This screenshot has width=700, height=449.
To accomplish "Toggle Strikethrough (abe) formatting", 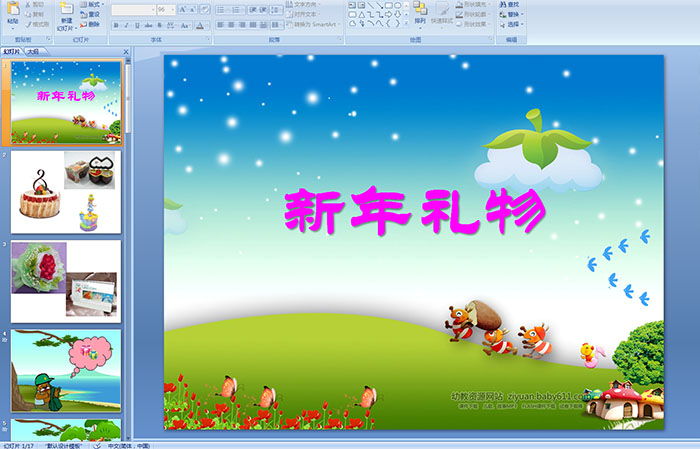I will click(x=148, y=25).
